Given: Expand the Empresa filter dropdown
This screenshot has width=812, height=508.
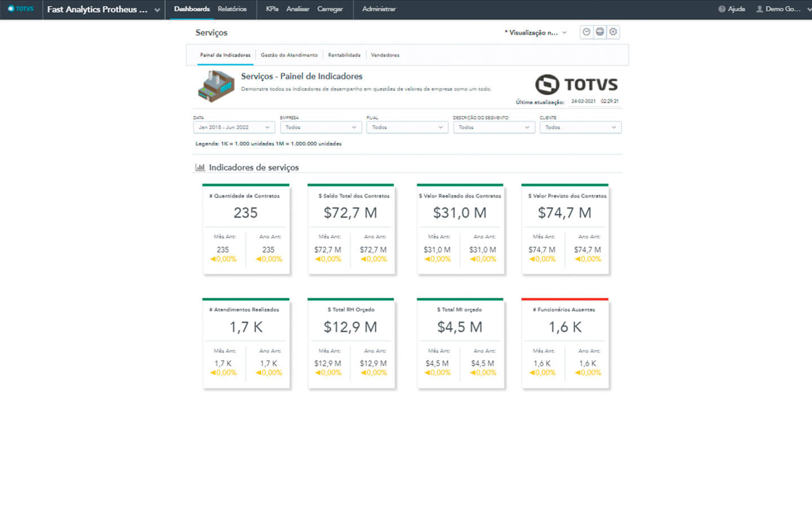Looking at the screenshot, I should (320, 128).
